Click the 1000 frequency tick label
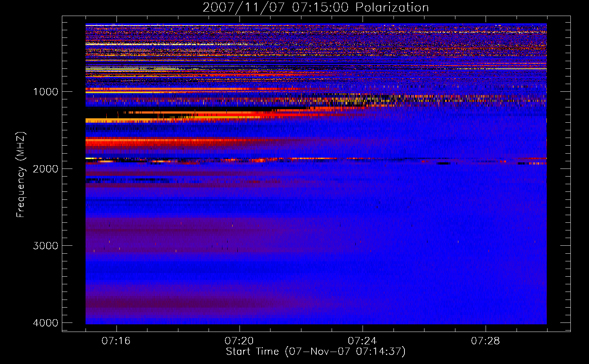This screenshot has height=364, width=589. 46,92
